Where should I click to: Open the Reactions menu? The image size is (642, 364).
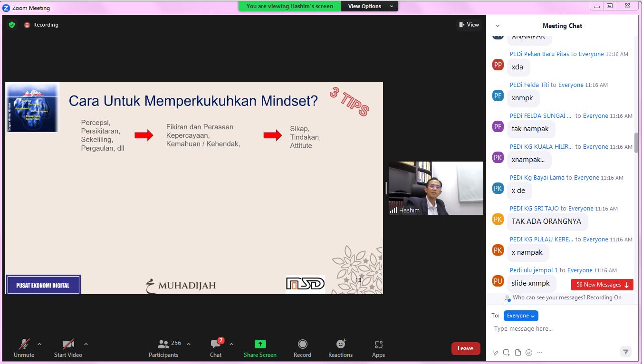[340, 348]
